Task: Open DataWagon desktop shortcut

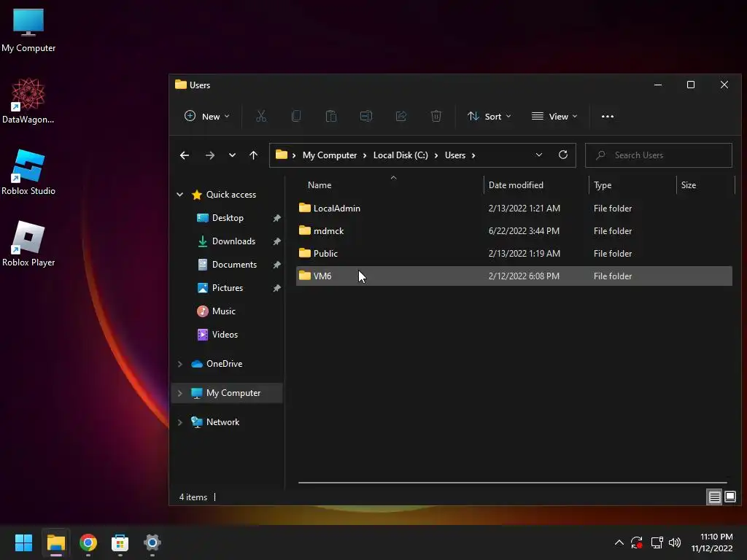Action: 28,101
